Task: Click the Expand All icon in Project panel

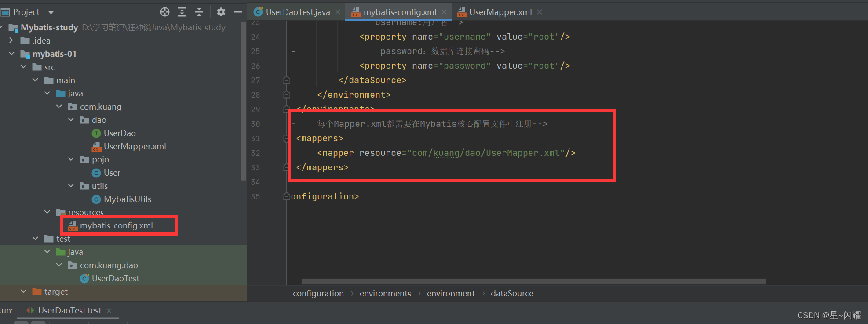Action: 182,12
